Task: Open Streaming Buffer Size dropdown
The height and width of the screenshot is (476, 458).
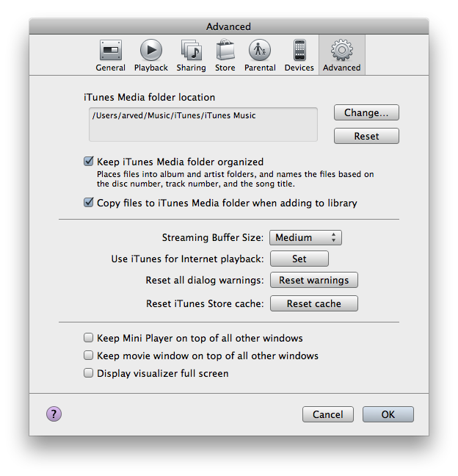Action: point(305,237)
